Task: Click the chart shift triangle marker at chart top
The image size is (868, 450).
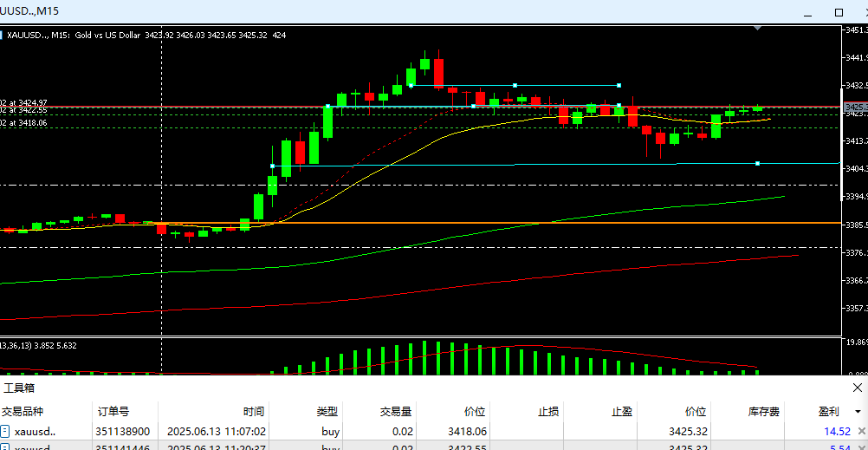Action: [x=759, y=28]
